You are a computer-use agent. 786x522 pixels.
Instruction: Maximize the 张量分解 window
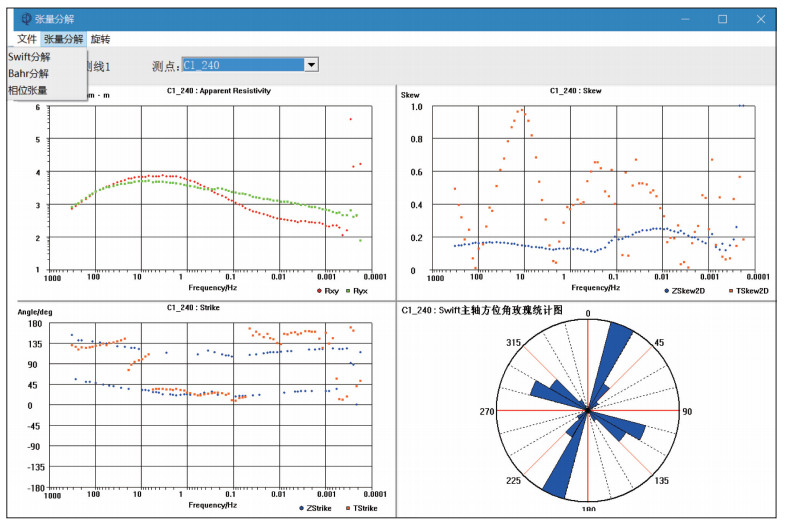tap(722, 19)
